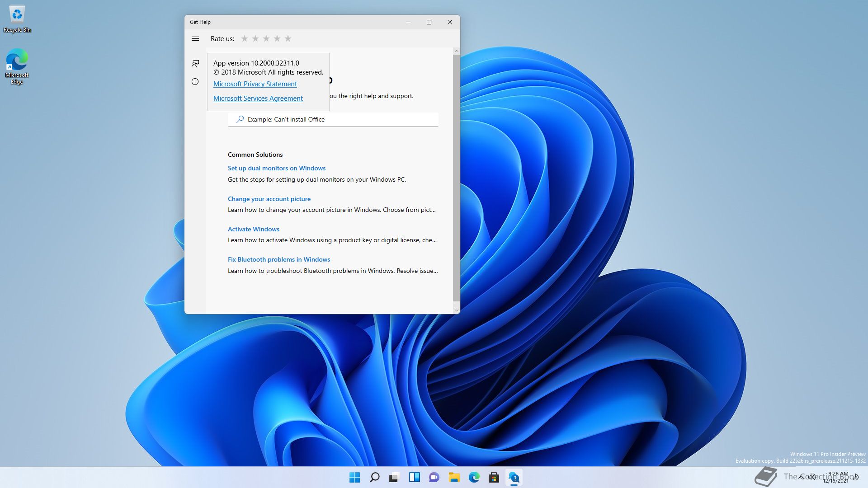The image size is (868, 488).
Task: Open Fix Bluetooth problems in Windows
Action: [279, 259]
